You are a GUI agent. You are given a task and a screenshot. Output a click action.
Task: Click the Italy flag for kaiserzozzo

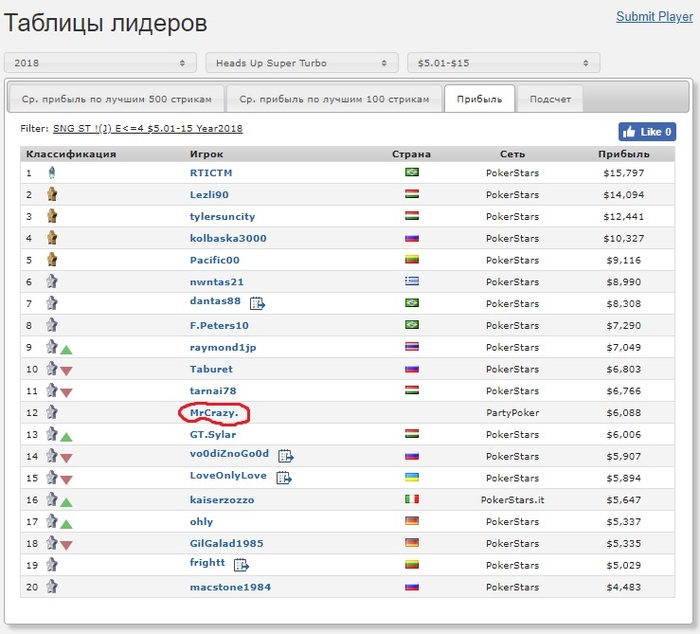coord(412,499)
